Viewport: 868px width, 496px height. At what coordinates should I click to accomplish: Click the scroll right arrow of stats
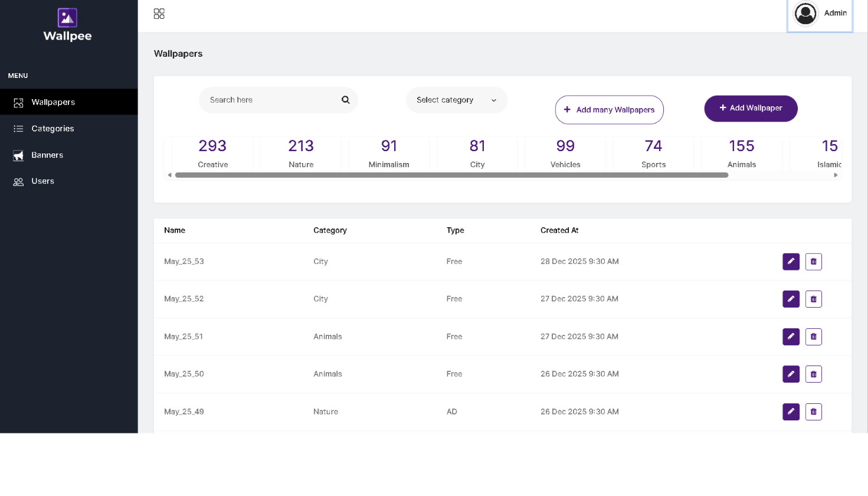(x=836, y=175)
